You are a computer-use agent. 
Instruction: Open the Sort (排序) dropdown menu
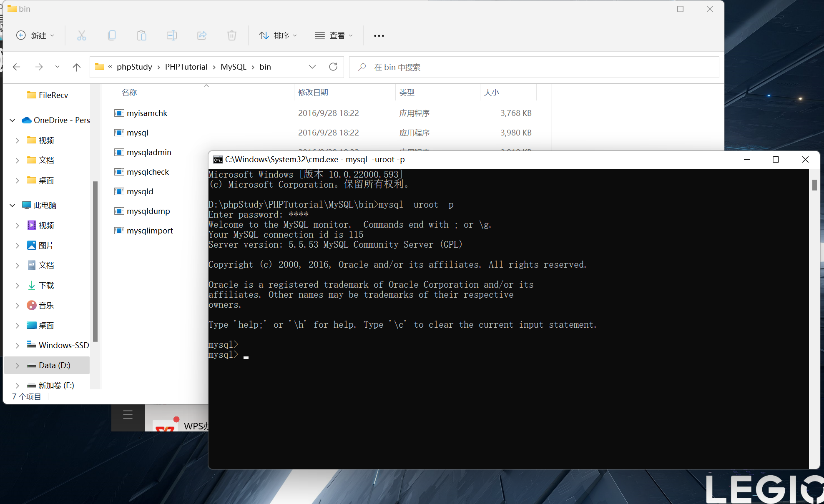278,35
